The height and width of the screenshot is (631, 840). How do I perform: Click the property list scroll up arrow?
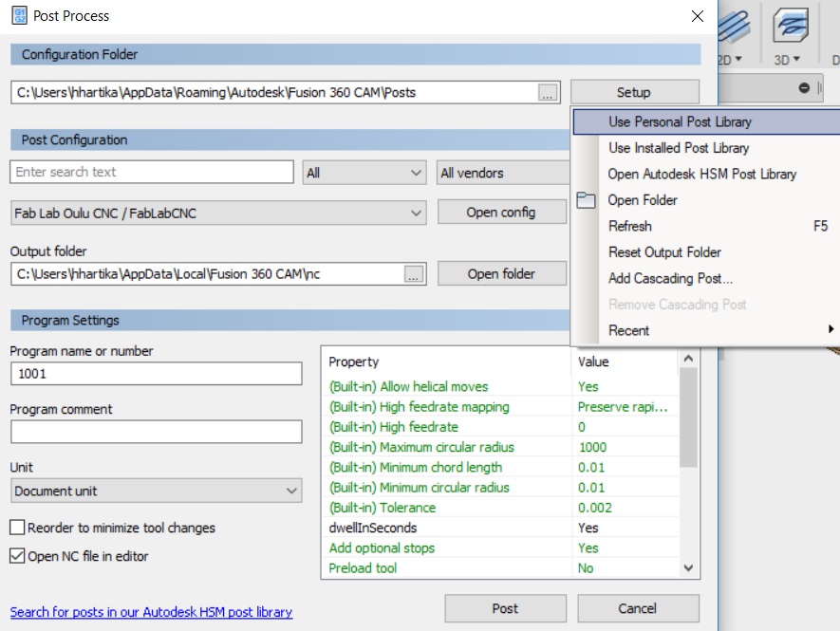689,359
